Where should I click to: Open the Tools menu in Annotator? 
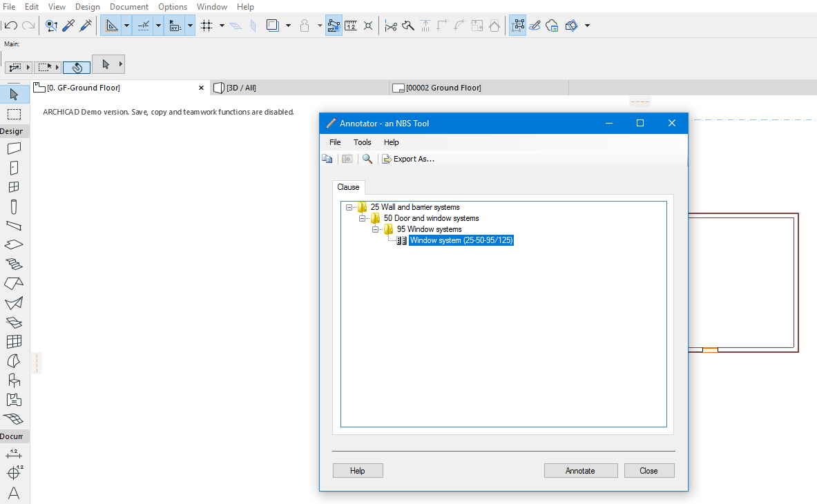point(362,142)
